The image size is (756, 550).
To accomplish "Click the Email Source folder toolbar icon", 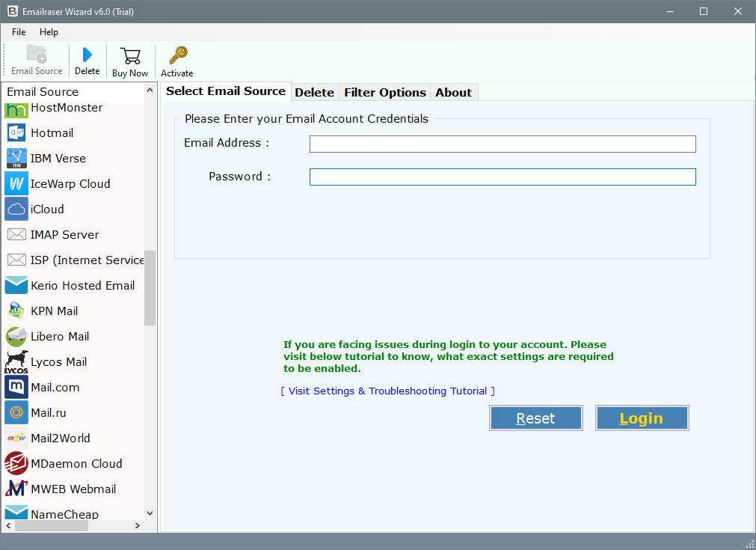I will click(37, 54).
